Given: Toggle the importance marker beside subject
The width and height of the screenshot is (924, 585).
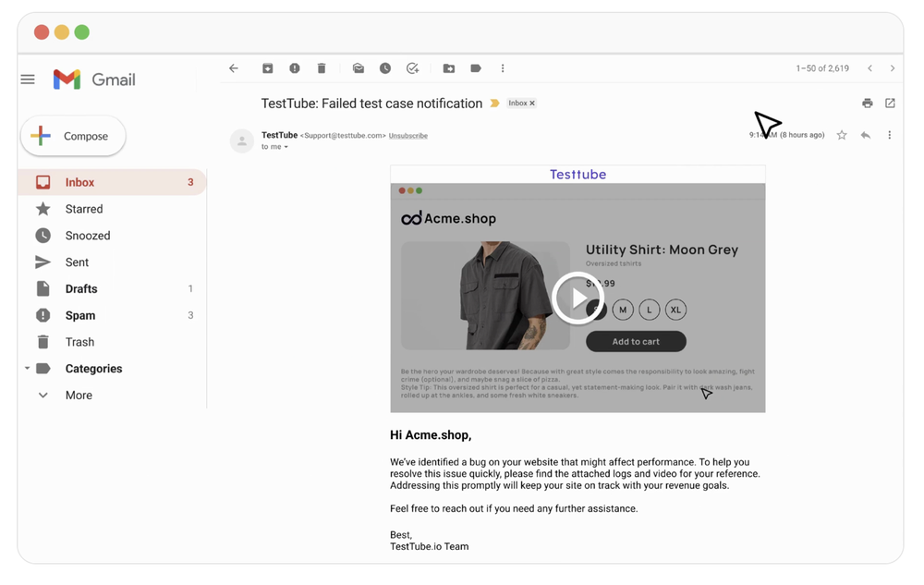Looking at the screenshot, I should coord(495,104).
